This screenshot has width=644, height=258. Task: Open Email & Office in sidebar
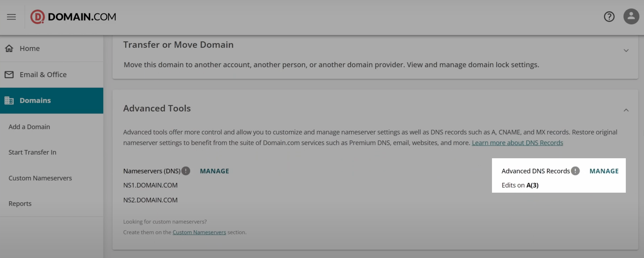pos(51,75)
